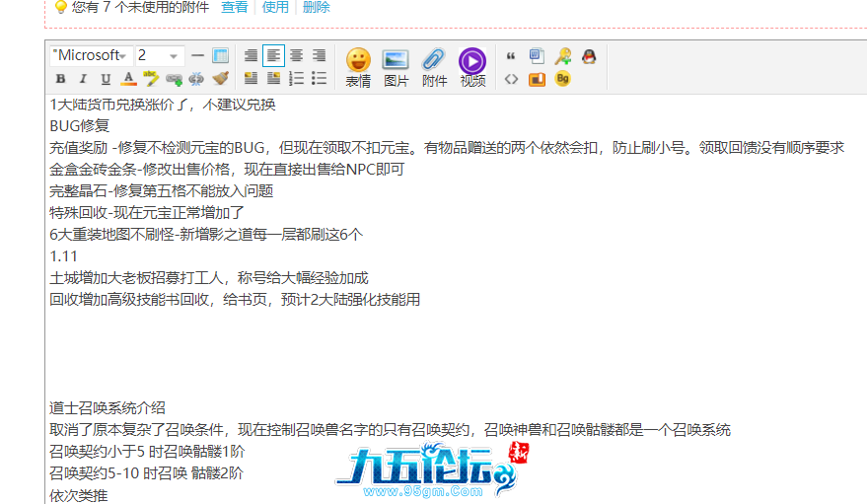Screen dimensions: 867x504
Task: Click the line starting "6大重装地图不刷怪"
Action: pos(206,235)
